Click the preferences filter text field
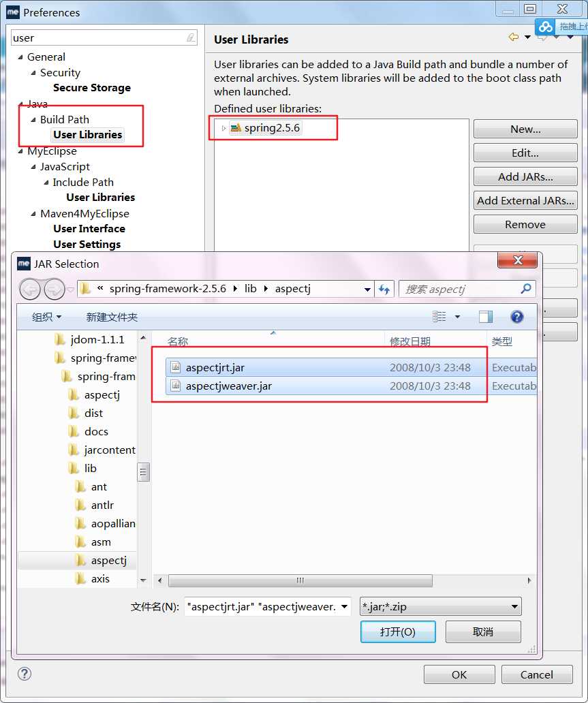The width and height of the screenshot is (588, 703). (99, 38)
